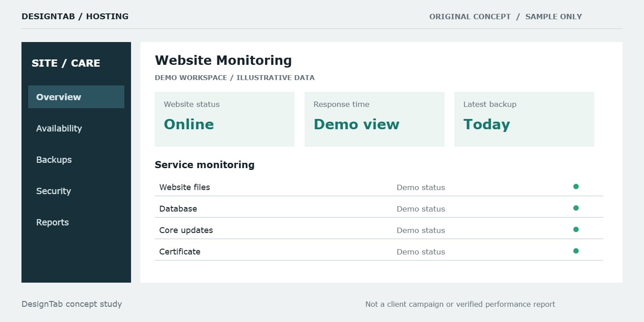Open the Website status card
The width and height of the screenshot is (644, 322).
click(x=225, y=119)
